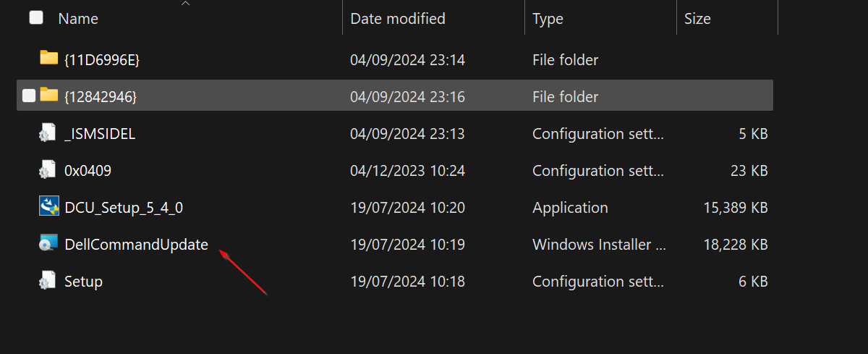
Task: Sort the list by Type column
Action: (x=548, y=18)
